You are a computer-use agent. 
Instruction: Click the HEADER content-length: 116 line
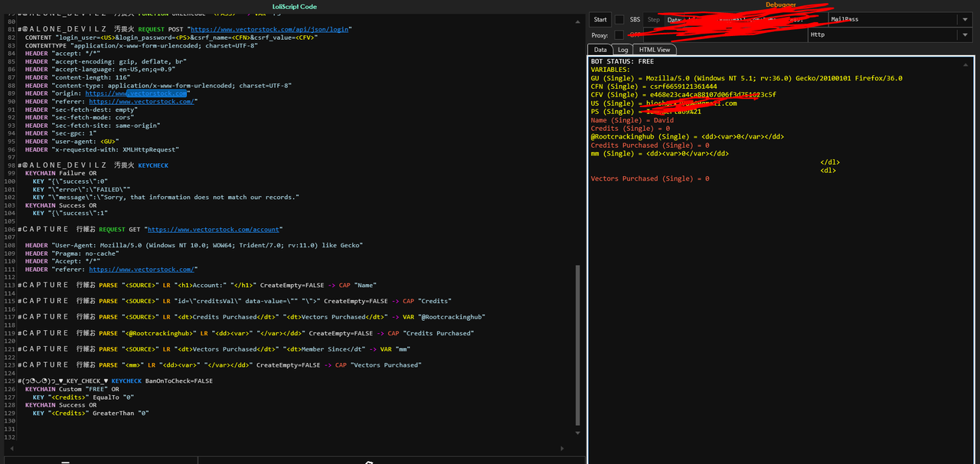(79, 77)
